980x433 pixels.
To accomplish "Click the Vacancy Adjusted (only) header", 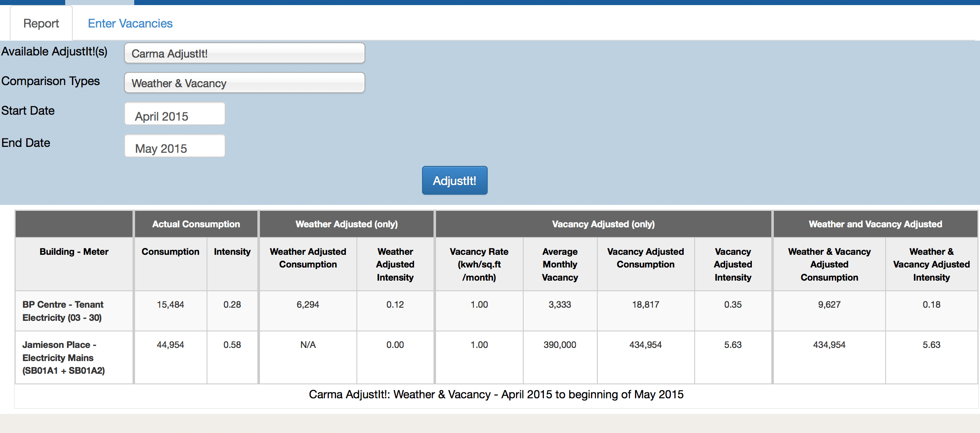I will click(x=603, y=224).
